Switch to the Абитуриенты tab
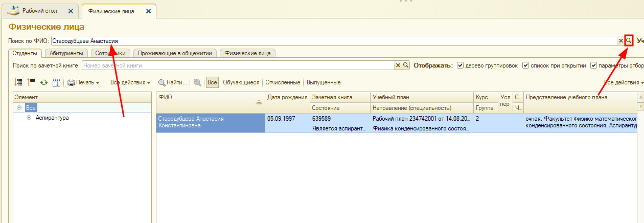644x223 pixels. coord(66,53)
